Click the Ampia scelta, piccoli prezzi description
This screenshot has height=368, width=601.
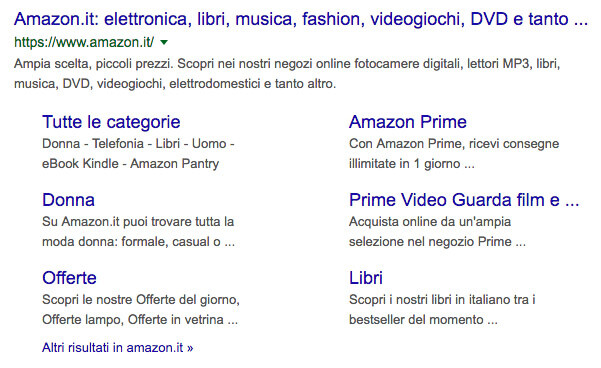(x=287, y=73)
